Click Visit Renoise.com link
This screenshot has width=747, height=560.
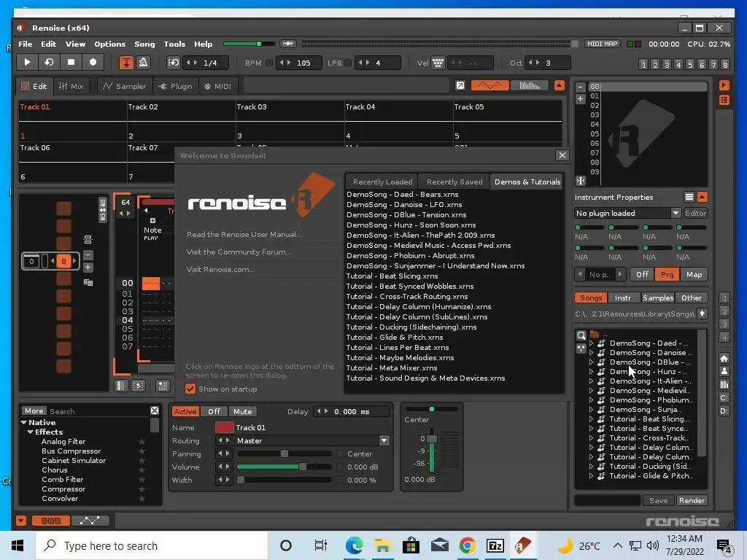220,270
